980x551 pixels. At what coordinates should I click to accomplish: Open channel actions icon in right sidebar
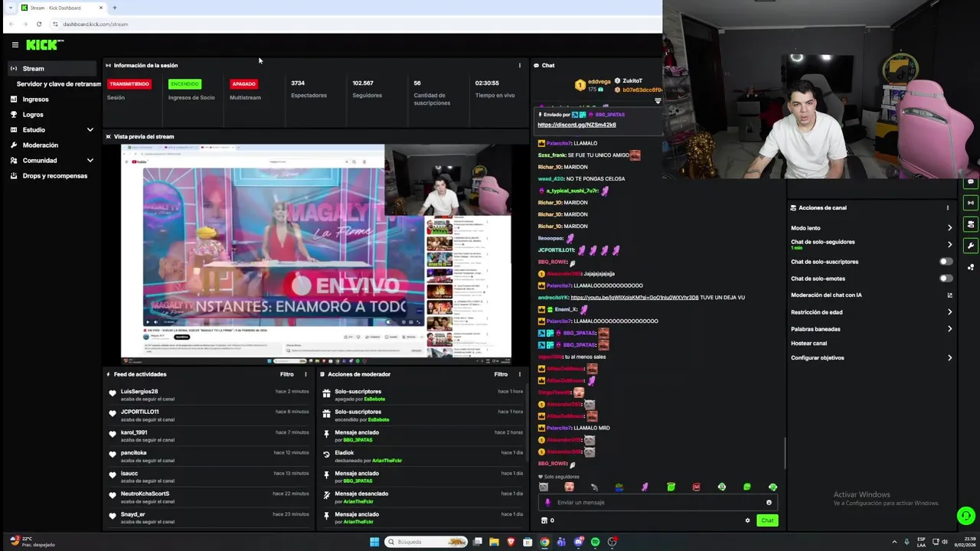pyautogui.click(x=971, y=224)
